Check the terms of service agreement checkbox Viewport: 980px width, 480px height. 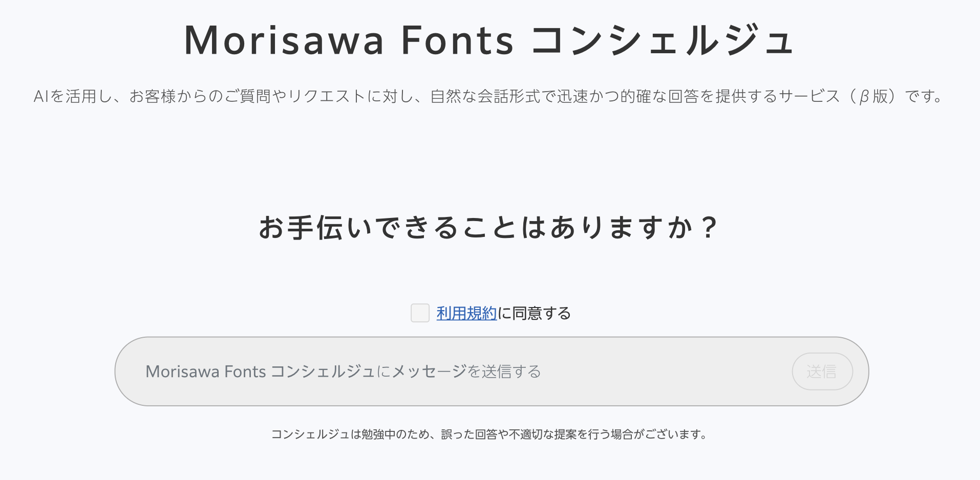[420, 313]
